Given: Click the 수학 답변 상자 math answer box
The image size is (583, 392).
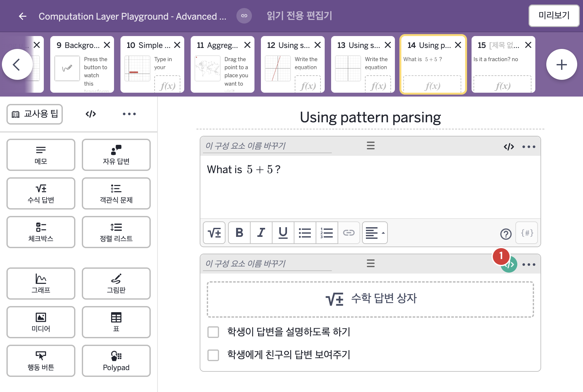Looking at the screenshot, I should click(x=370, y=299).
